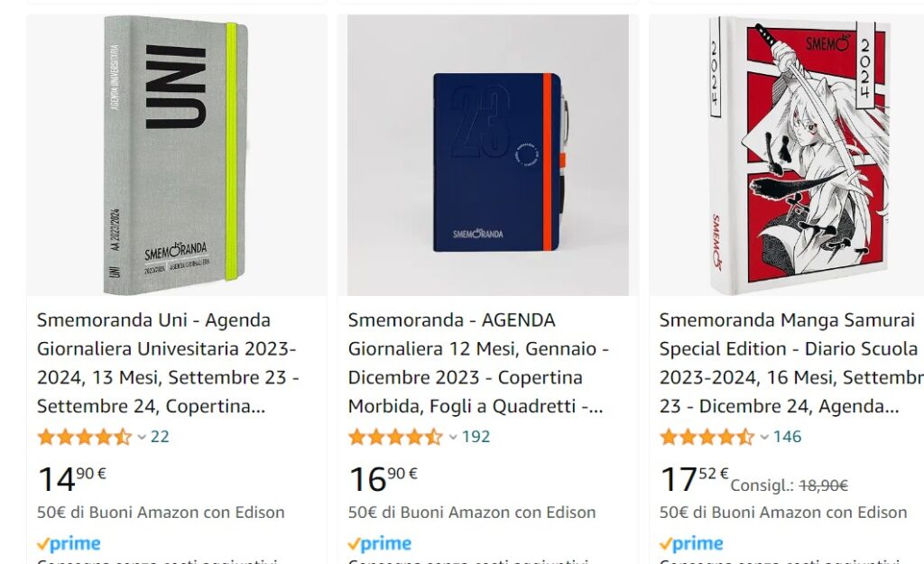This screenshot has width=924, height=564.
Task: Open the blue Smemoranda 2023 agenda image
Action: 488,155
